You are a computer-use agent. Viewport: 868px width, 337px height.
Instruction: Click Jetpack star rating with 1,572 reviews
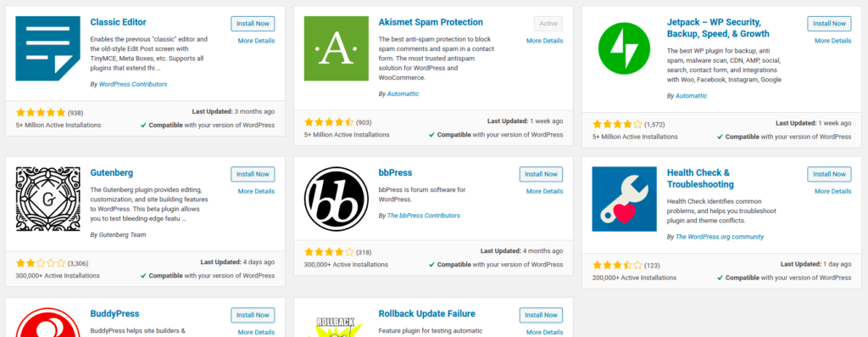pos(617,124)
